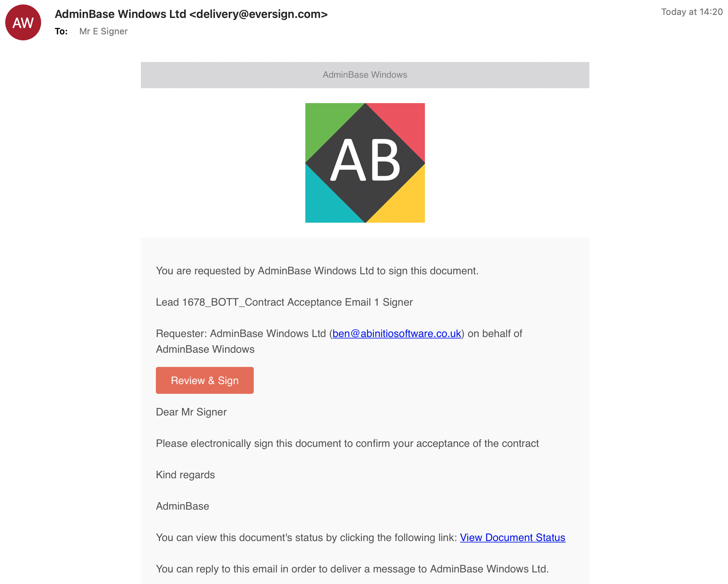Click the Today at 14:20 timestamp
728x584 pixels.
point(692,12)
